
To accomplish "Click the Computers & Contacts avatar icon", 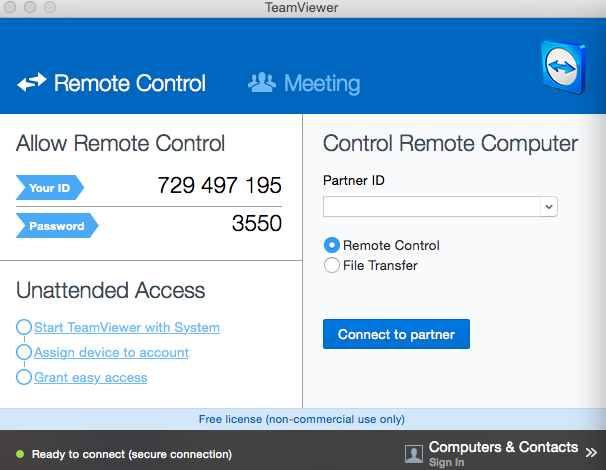I will [413, 454].
